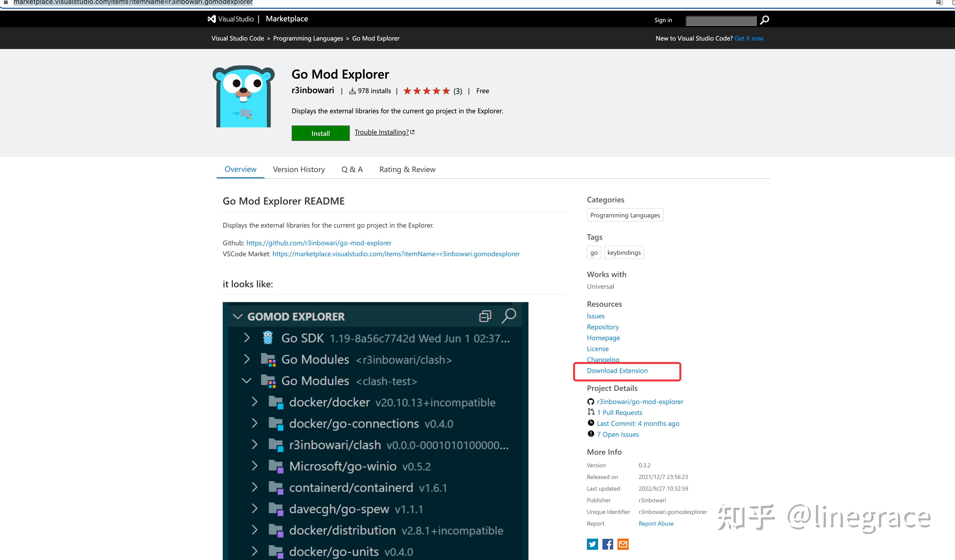Click the Sign in link
The image size is (955, 560).
click(663, 20)
